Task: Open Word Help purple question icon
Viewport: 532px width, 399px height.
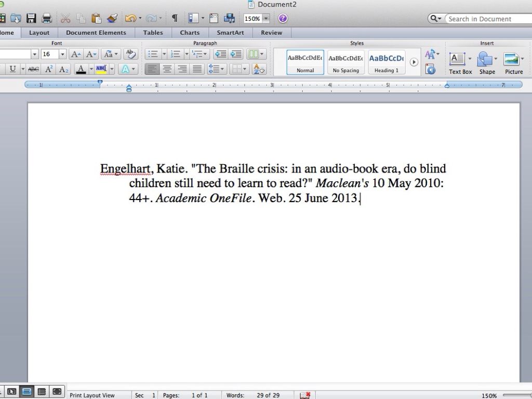Action: click(283, 19)
